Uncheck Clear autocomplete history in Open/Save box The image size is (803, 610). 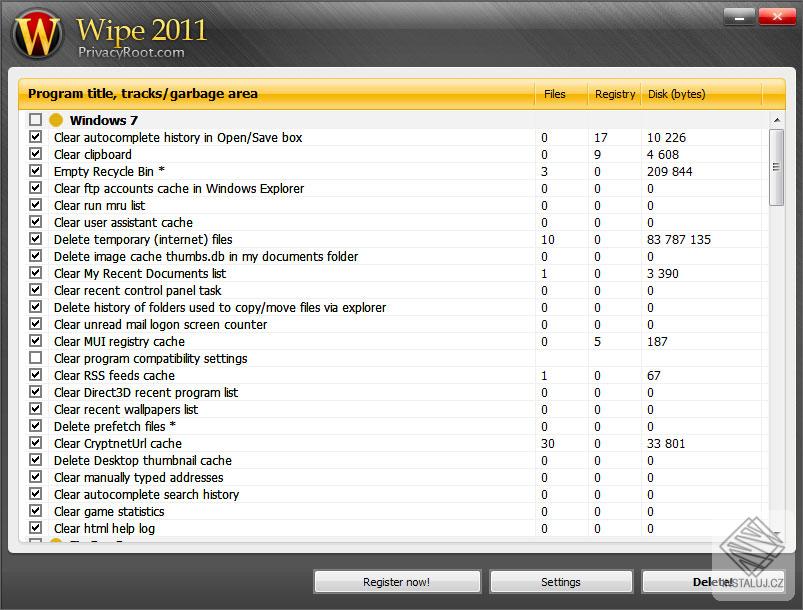click(35, 137)
